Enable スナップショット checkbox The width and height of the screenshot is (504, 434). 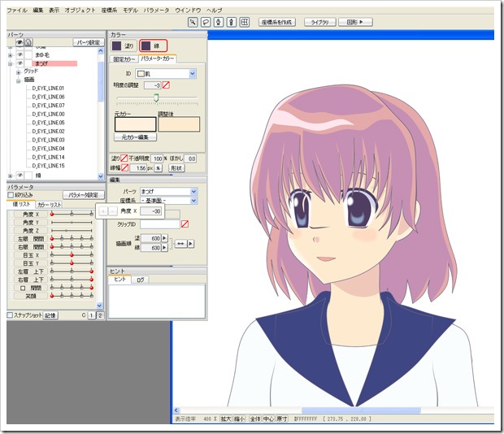(10, 315)
